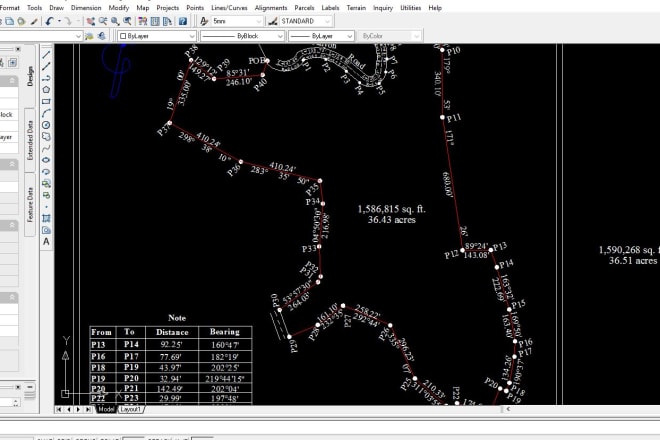Select the Extended Data palette tab
This screenshot has width=660, height=440.
(x=30, y=140)
